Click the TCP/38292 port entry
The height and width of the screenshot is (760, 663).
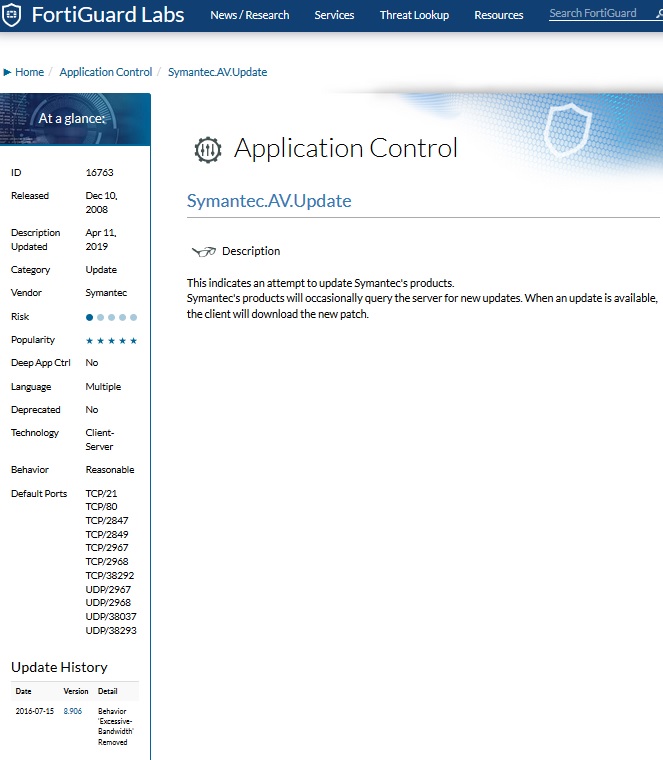point(110,576)
